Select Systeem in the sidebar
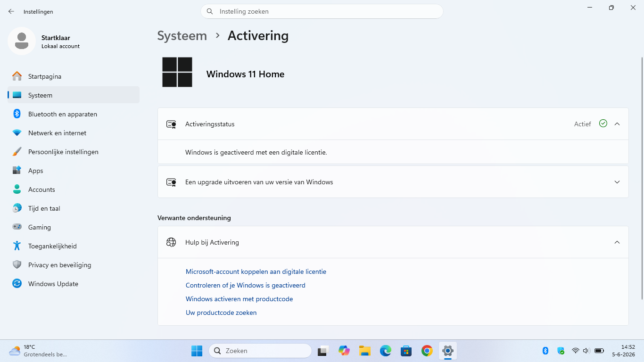Image resolution: width=644 pixels, height=362 pixels. point(74,95)
